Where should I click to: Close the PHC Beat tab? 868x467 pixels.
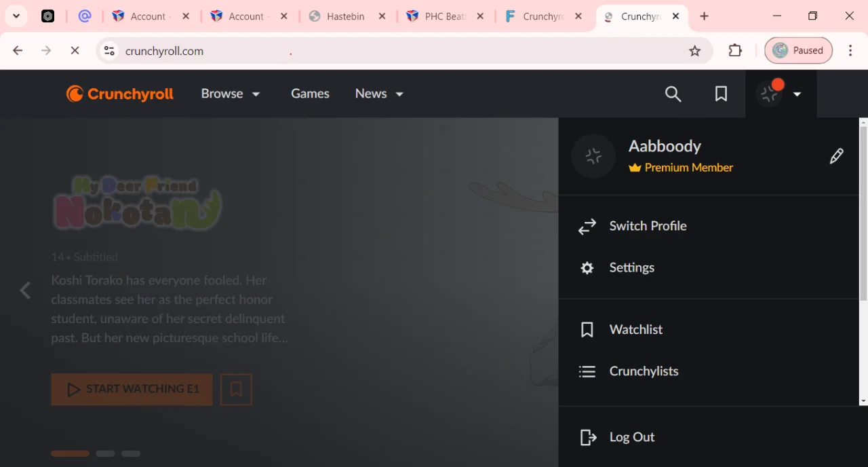(x=480, y=16)
